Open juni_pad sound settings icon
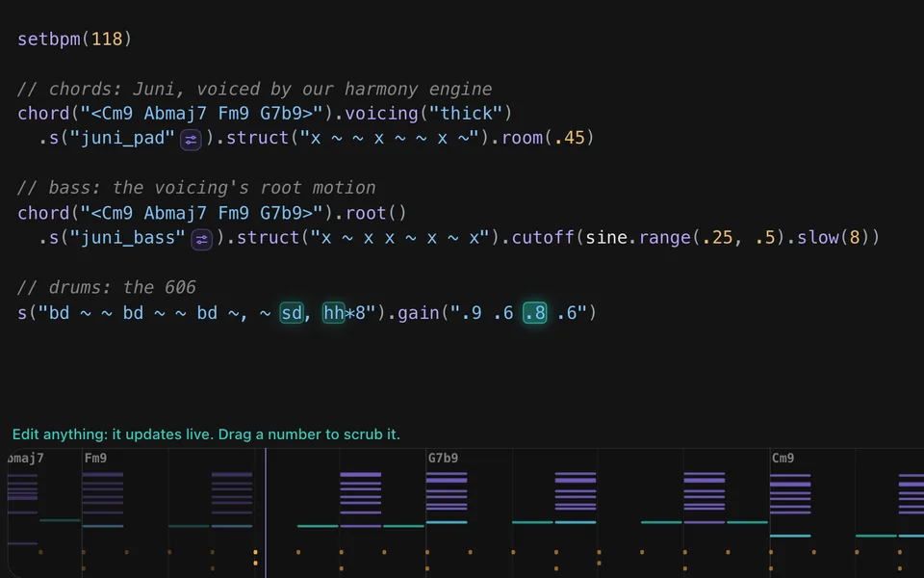This screenshot has width=924, height=578. (191, 140)
